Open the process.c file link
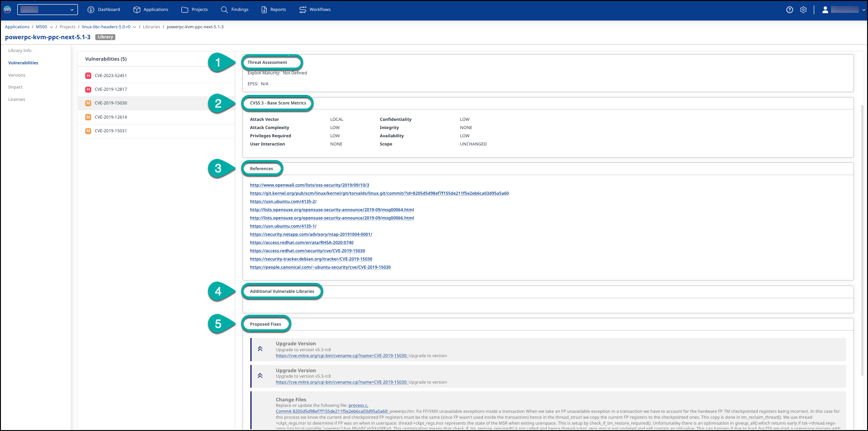This screenshot has height=431, width=868. (358, 405)
